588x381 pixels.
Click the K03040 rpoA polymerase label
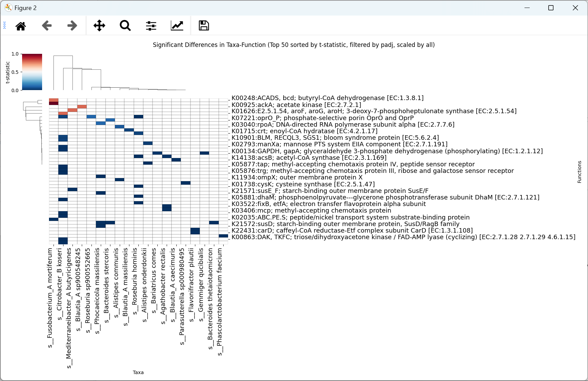pos(343,125)
